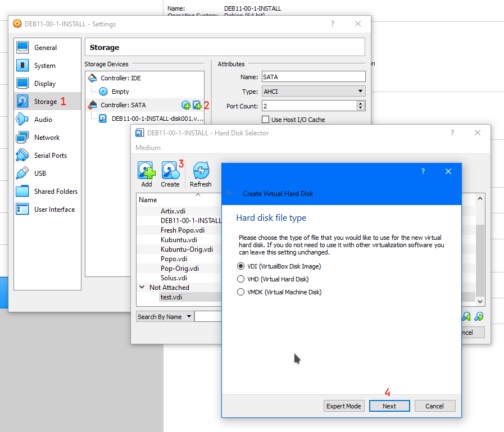Click Cancel button in Create Virtual Hard Disk
This screenshot has width=504, height=432.
[x=434, y=406]
